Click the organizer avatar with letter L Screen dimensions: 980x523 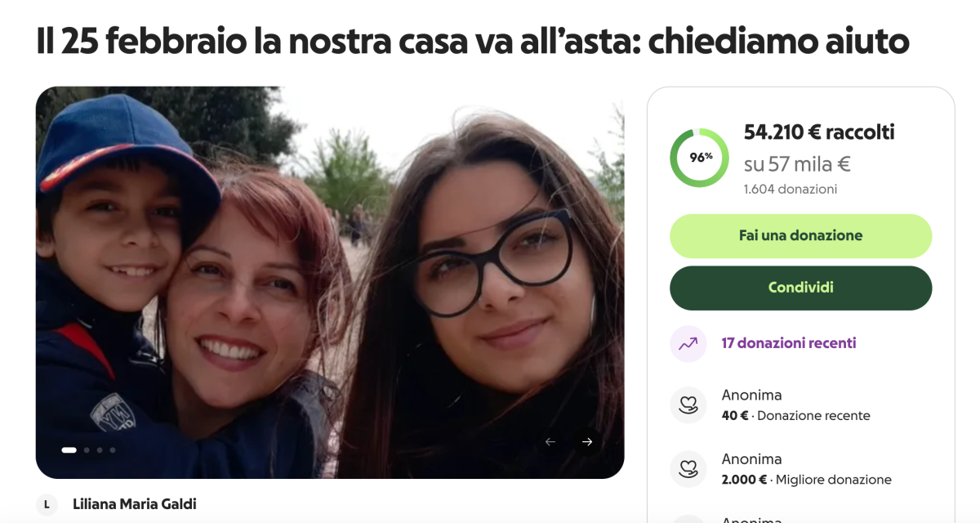pyautogui.click(x=47, y=505)
